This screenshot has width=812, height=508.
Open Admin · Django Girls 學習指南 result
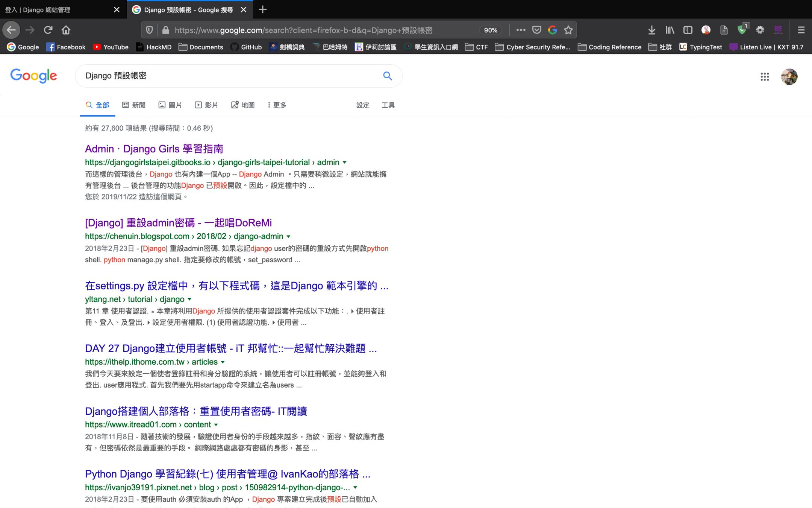pyautogui.click(x=154, y=149)
